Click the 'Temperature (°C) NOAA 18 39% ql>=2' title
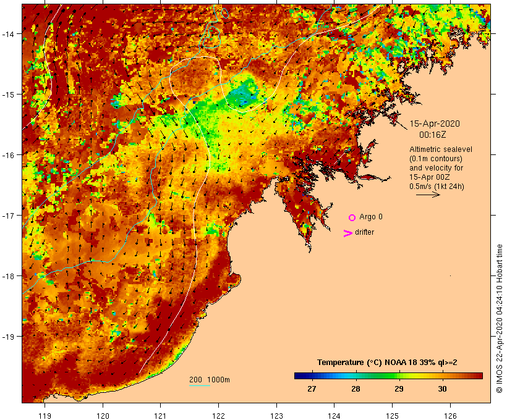This screenshot has height=420, width=507. [x=387, y=363]
